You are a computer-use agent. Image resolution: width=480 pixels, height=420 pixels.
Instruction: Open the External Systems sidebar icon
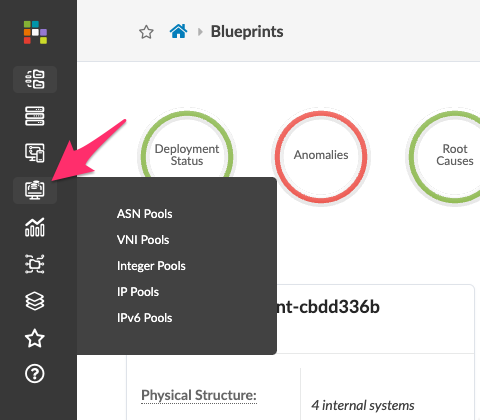[35, 264]
